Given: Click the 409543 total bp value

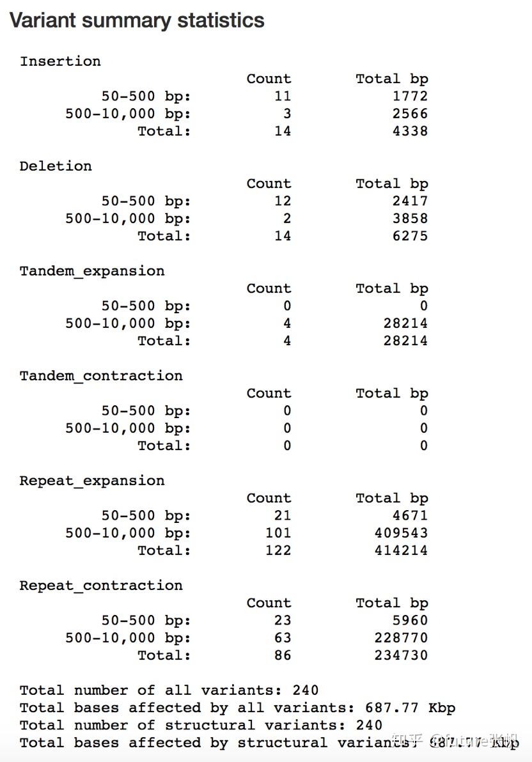Looking at the screenshot, I should click(402, 533).
